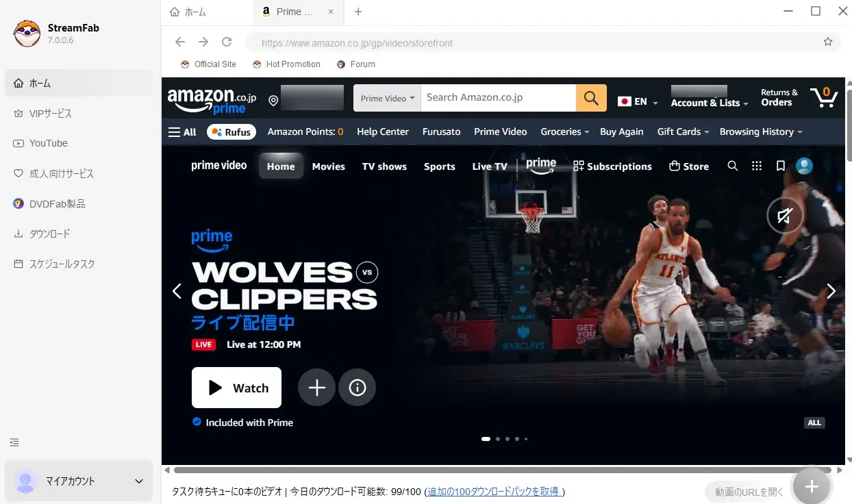Open the Rufus assistant
The height and width of the screenshot is (504, 852).
coord(231,132)
